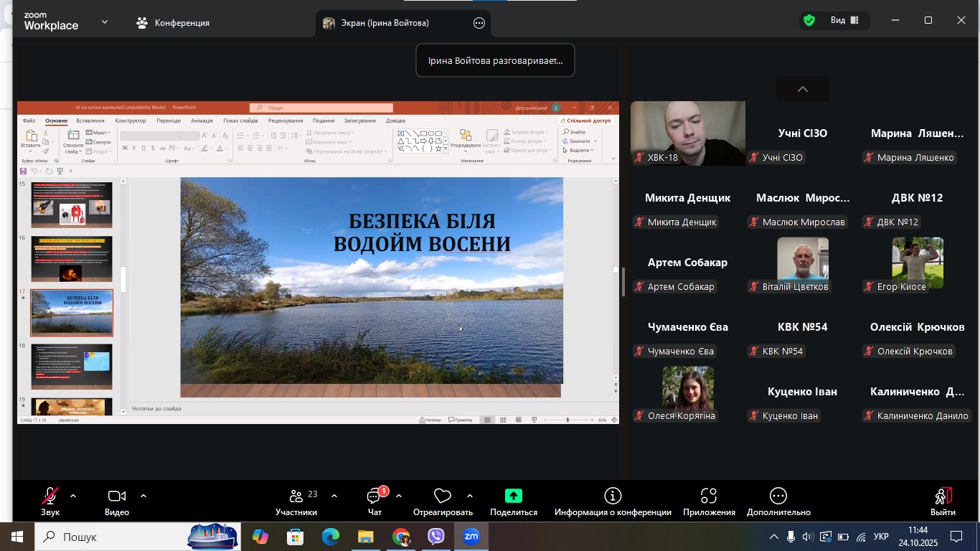Click the React heart icon
The height and width of the screenshot is (551, 980).
442,496
